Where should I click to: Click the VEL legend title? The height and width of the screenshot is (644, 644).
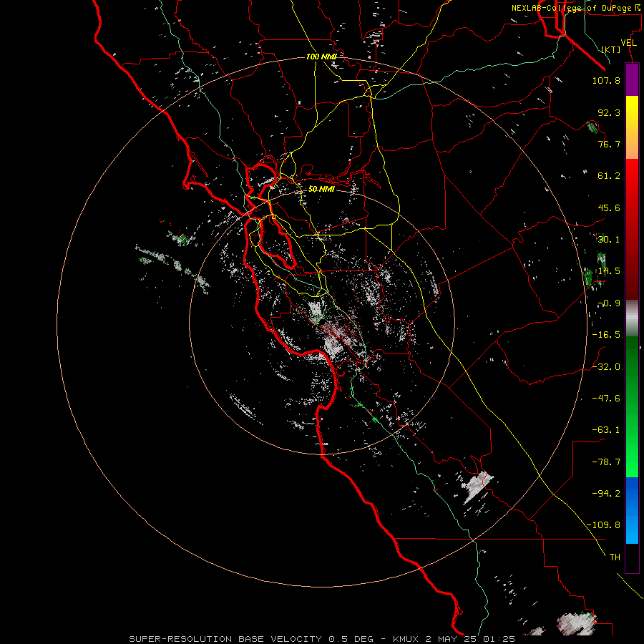[629, 43]
